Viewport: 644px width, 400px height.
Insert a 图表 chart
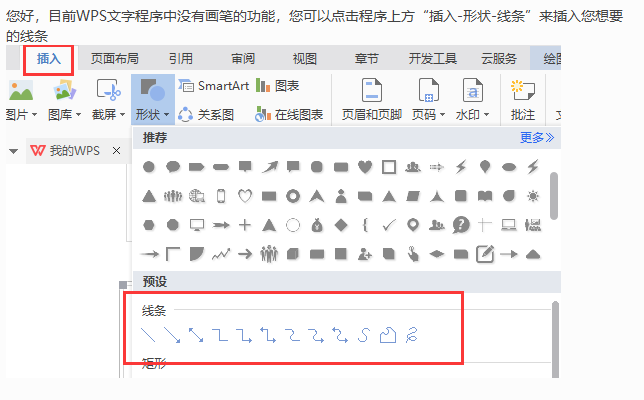[277, 86]
